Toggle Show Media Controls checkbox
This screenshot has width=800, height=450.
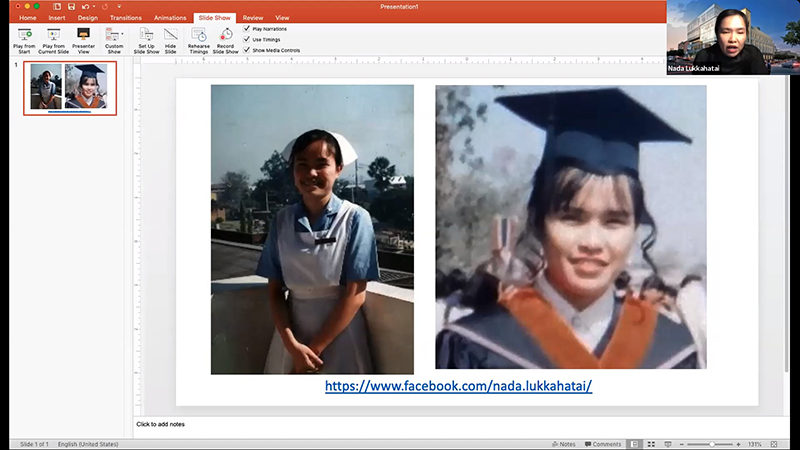pos(246,50)
